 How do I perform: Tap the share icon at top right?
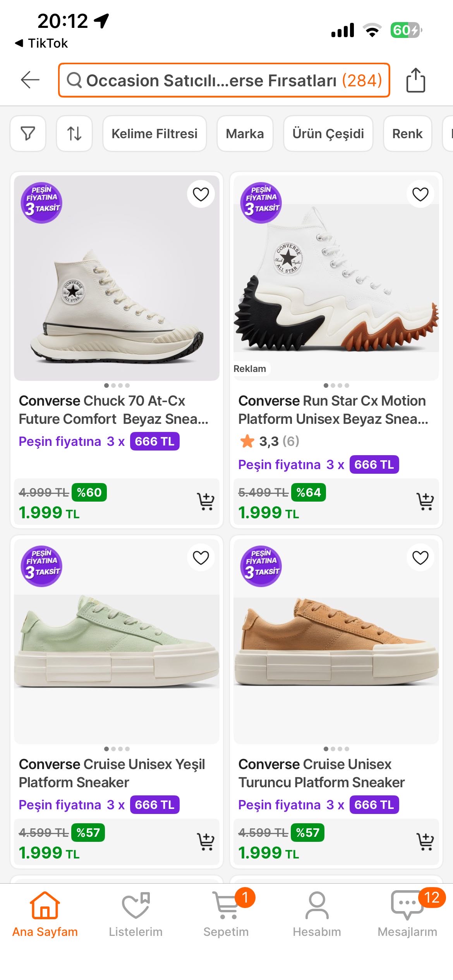click(415, 80)
